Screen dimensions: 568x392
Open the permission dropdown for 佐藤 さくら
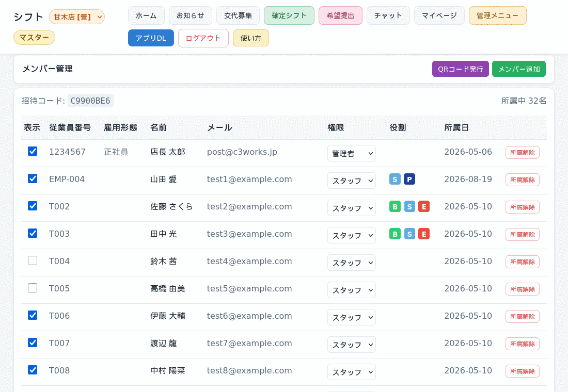pos(351,208)
